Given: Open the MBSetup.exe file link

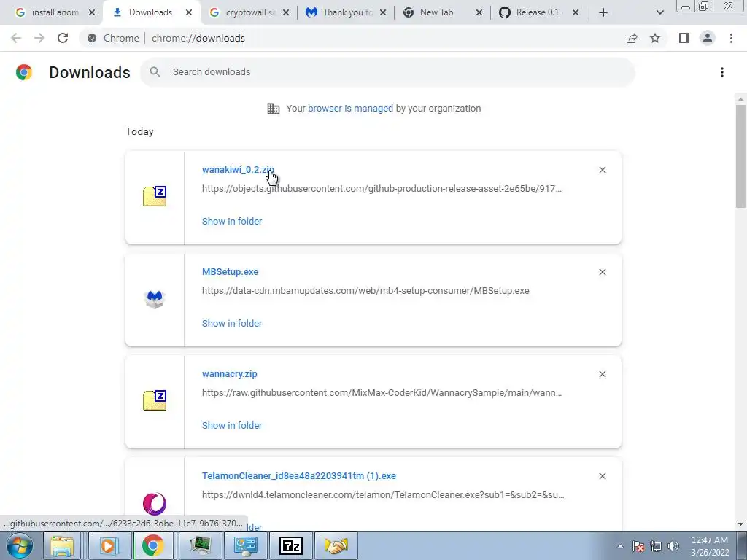Looking at the screenshot, I should click(x=230, y=271).
